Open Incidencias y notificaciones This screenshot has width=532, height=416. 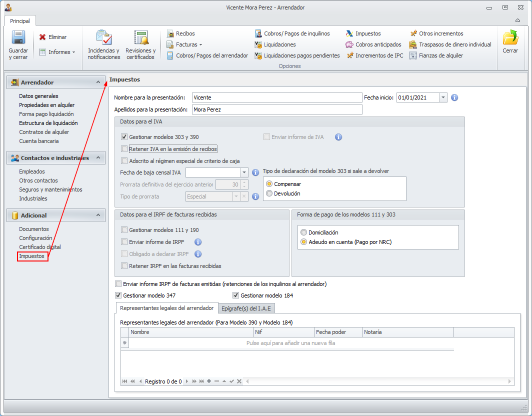104,45
